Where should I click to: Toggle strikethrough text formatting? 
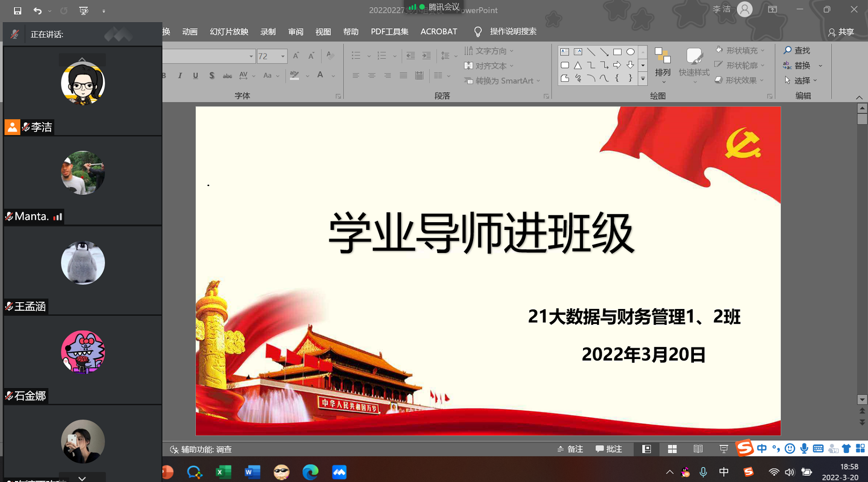227,76
